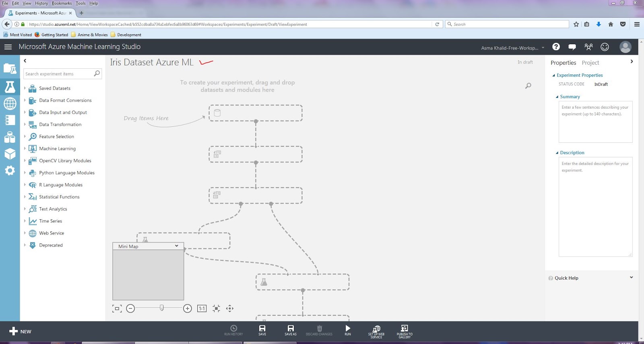Save the experiment
644x344 pixels.
pos(262,330)
